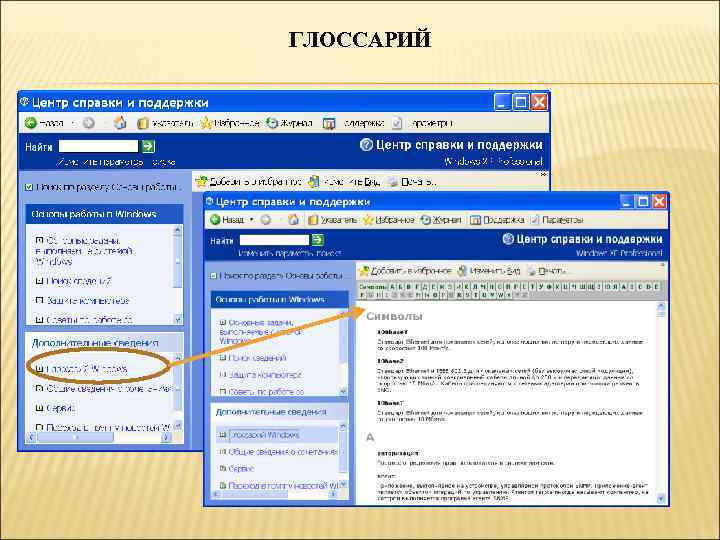720x540 pixels.
Task: Open the Home page icon in front window
Action: [x=293, y=220]
